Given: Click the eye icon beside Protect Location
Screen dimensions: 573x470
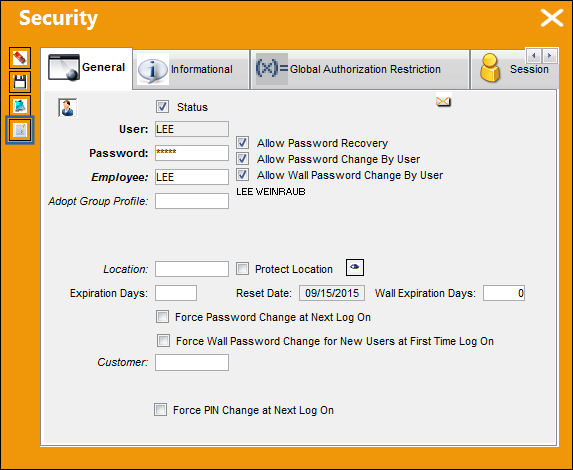Looking at the screenshot, I should point(354,268).
